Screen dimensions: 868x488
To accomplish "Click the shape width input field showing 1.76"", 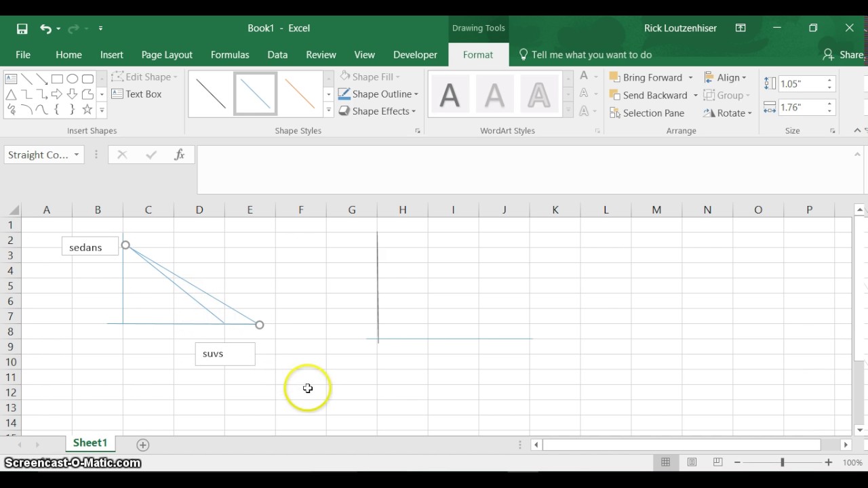I will 801,107.
